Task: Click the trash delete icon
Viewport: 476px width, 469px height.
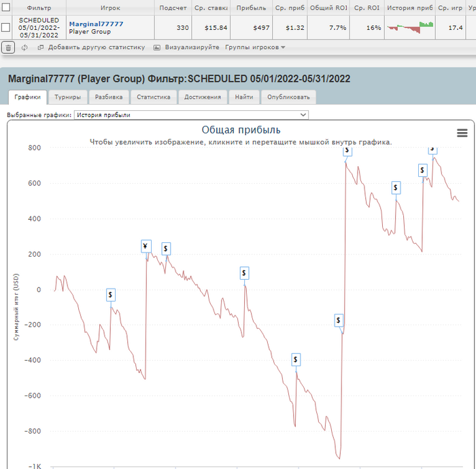Action: point(8,48)
